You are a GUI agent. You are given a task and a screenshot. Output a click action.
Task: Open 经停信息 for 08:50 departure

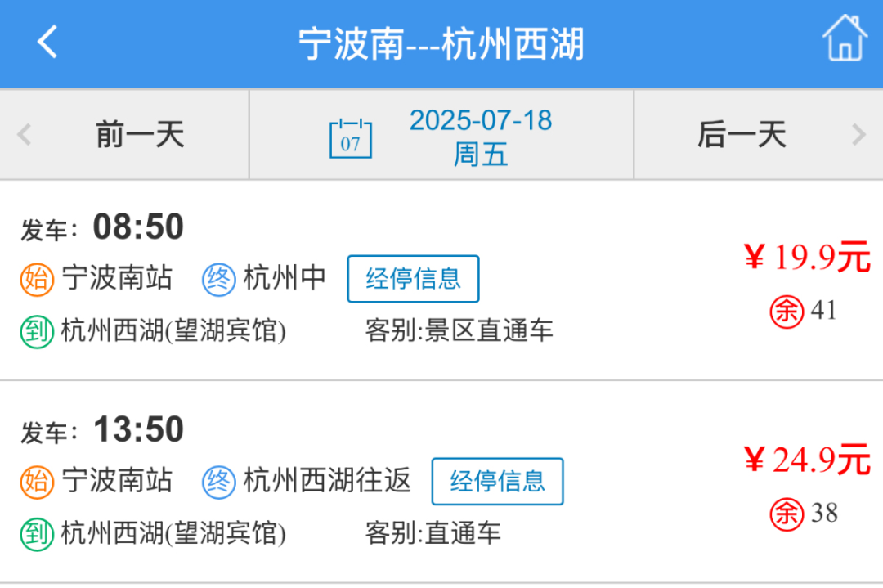coord(414,279)
